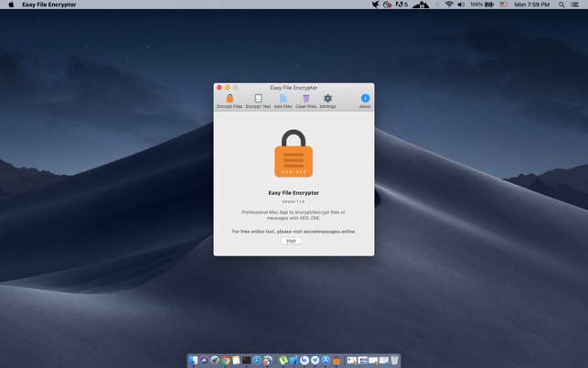Image resolution: width=588 pixels, height=368 pixels.
Task: Launch Siri from the dock
Action: click(204, 361)
